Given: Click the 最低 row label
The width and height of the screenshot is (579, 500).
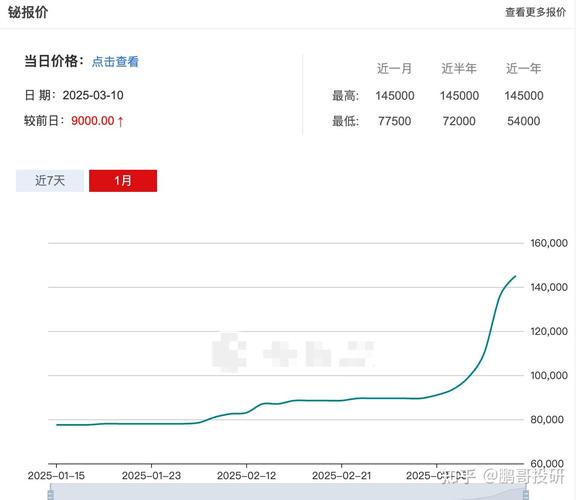Looking at the screenshot, I should (345, 121).
